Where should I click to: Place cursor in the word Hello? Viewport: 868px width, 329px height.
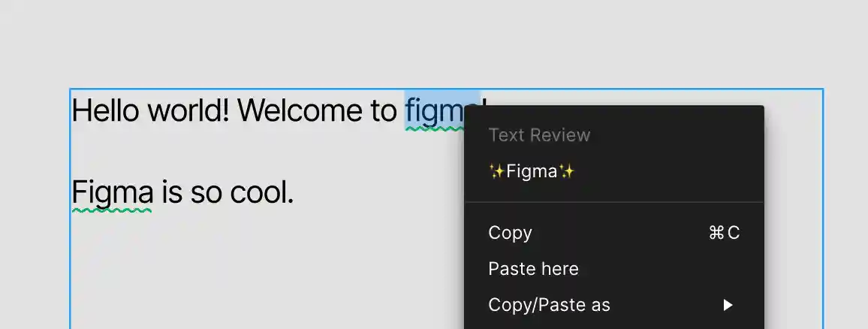click(105, 111)
